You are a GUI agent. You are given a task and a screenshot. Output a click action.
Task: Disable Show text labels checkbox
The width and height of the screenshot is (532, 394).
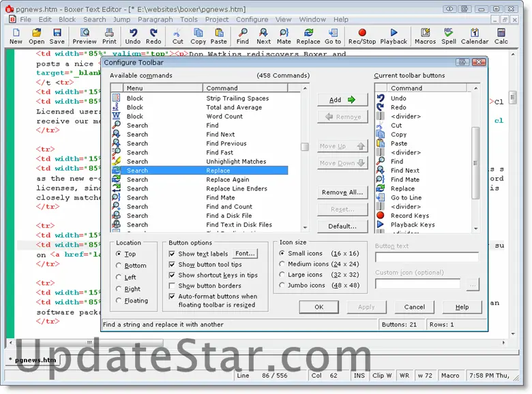click(173, 254)
